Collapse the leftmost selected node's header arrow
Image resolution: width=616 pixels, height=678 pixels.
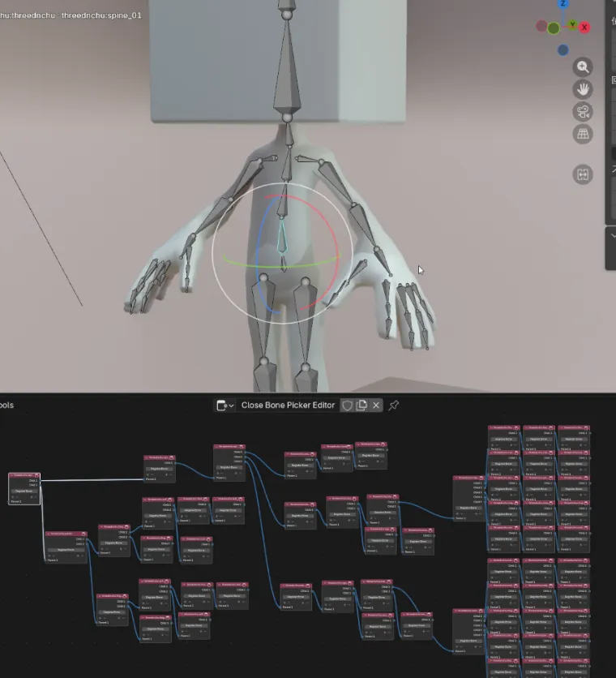tap(12, 475)
